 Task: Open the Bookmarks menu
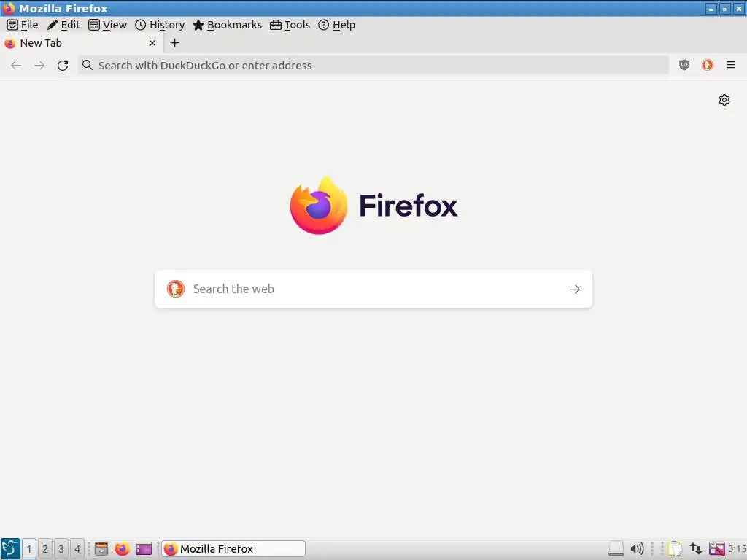(228, 25)
